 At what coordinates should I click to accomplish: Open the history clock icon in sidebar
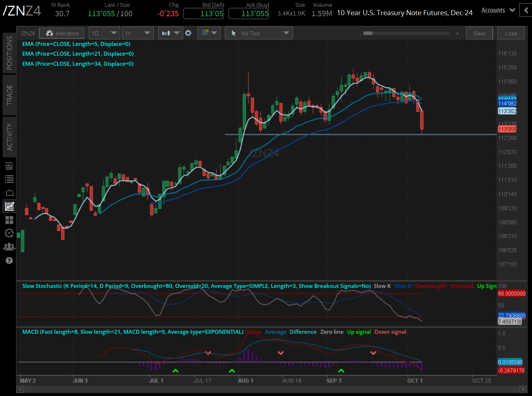pos(9,233)
